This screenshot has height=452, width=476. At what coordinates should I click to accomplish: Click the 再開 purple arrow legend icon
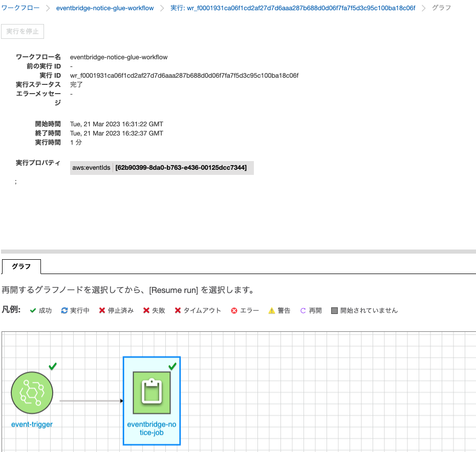(x=303, y=311)
